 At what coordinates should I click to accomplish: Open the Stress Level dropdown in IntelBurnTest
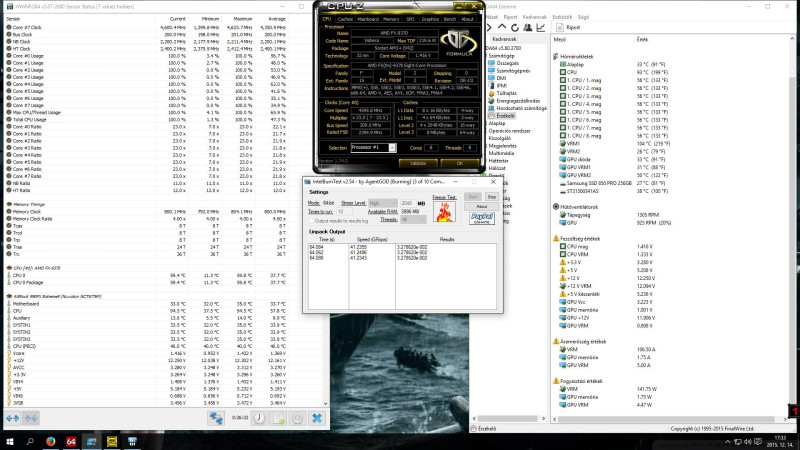tap(383, 203)
